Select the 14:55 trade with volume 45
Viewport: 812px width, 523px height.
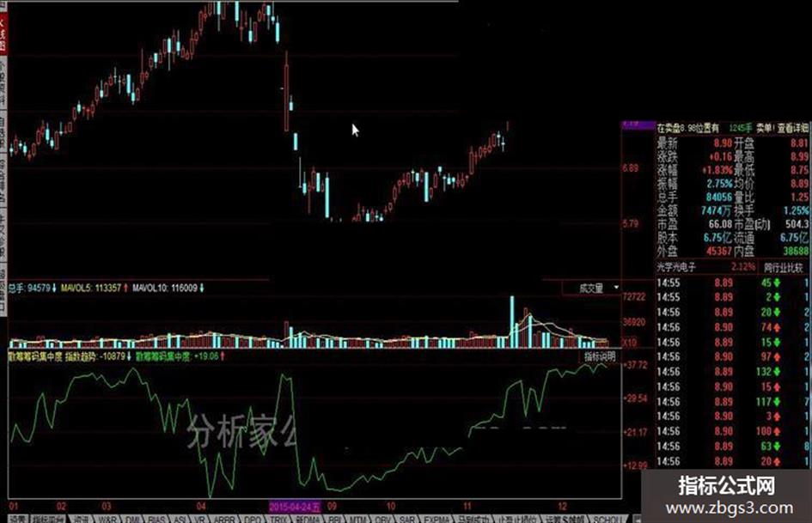pyautogui.click(x=733, y=283)
